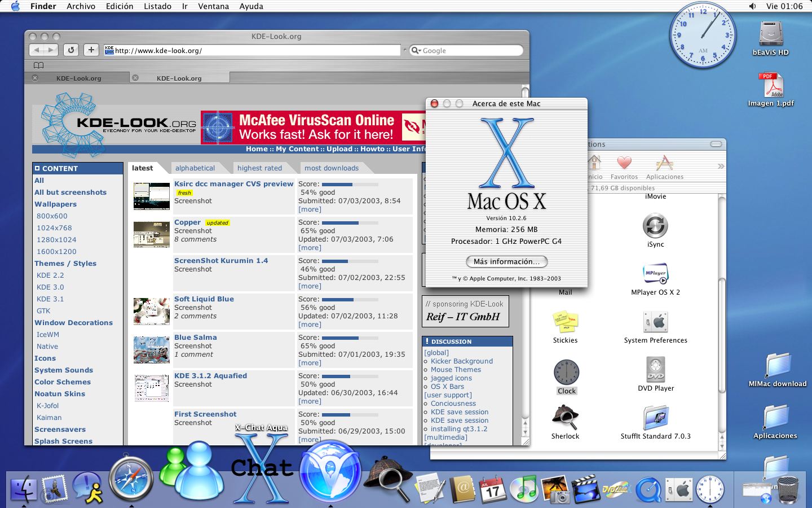Open iCal calendar icon in Dock
This screenshot has height=508, width=812.
493,489
